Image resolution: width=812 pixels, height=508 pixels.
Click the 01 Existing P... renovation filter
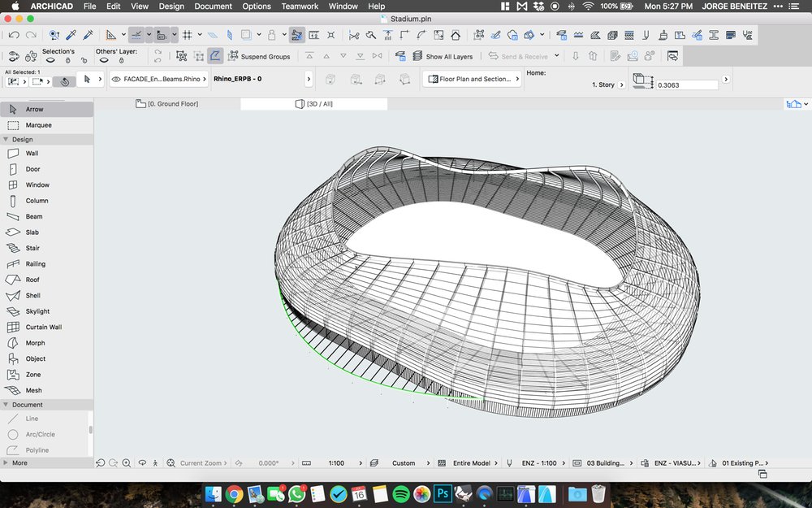741,463
